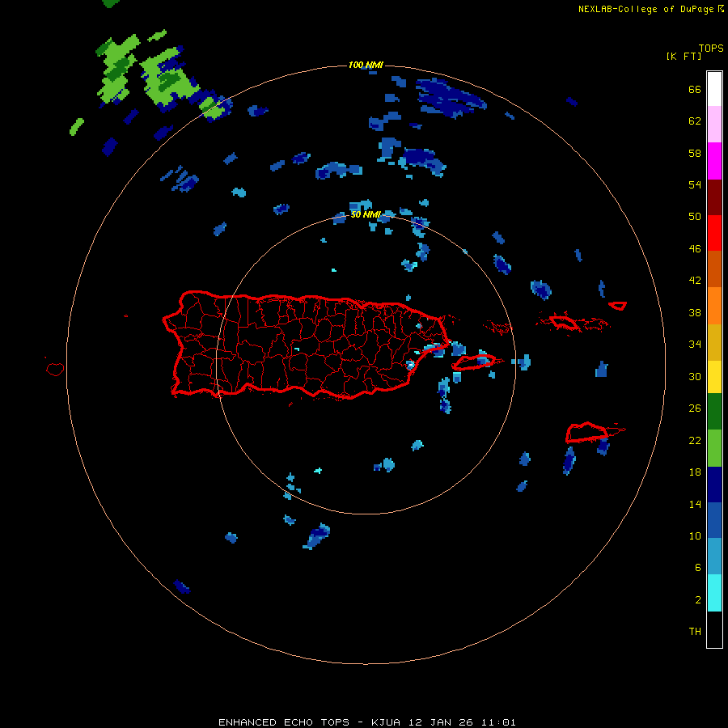Click the 30 value on the legend
The height and width of the screenshot is (728, 728).
(x=695, y=376)
